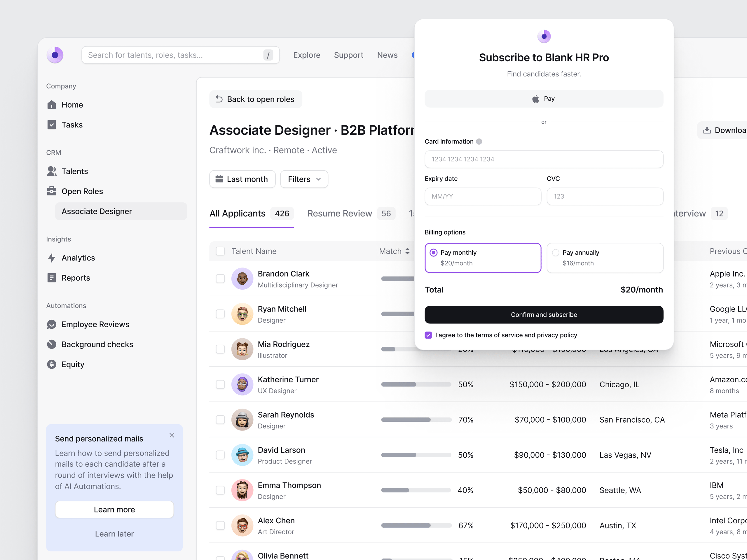Image resolution: width=747 pixels, height=560 pixels.
Task: Open Mia Rodriguez's avatar
Action: (x=242, y=349)
